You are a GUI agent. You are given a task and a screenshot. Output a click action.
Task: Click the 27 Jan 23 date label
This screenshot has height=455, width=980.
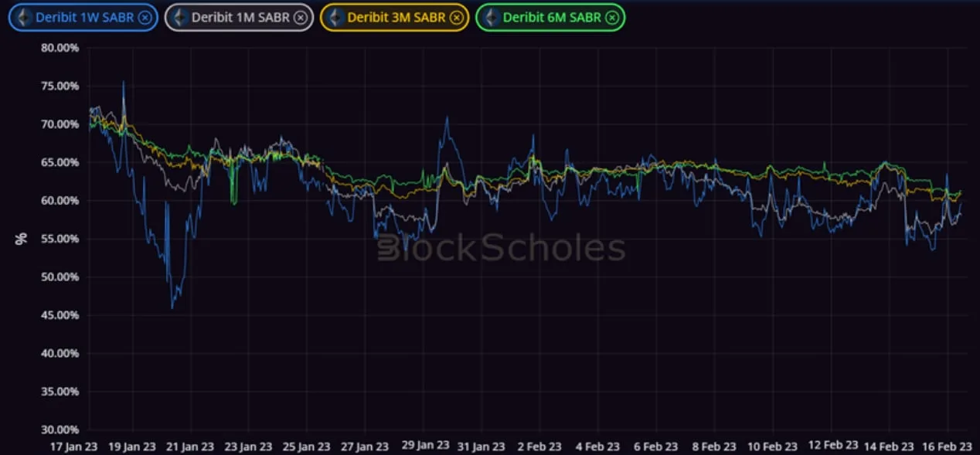(365, 447)
